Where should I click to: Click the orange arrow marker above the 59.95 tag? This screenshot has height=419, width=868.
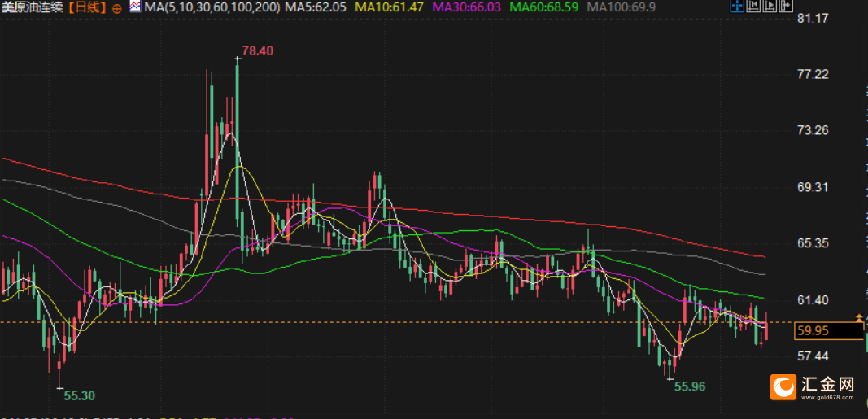coord(858,318)
